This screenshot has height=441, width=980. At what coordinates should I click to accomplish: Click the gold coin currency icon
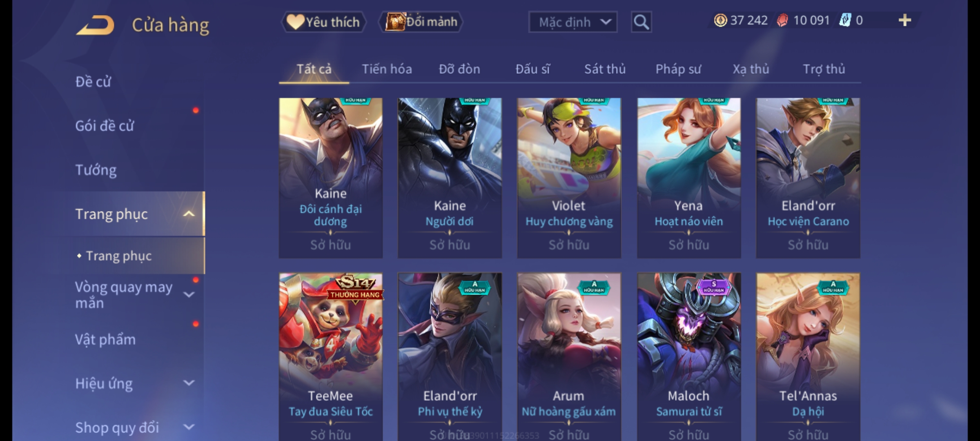click(720, 20)
